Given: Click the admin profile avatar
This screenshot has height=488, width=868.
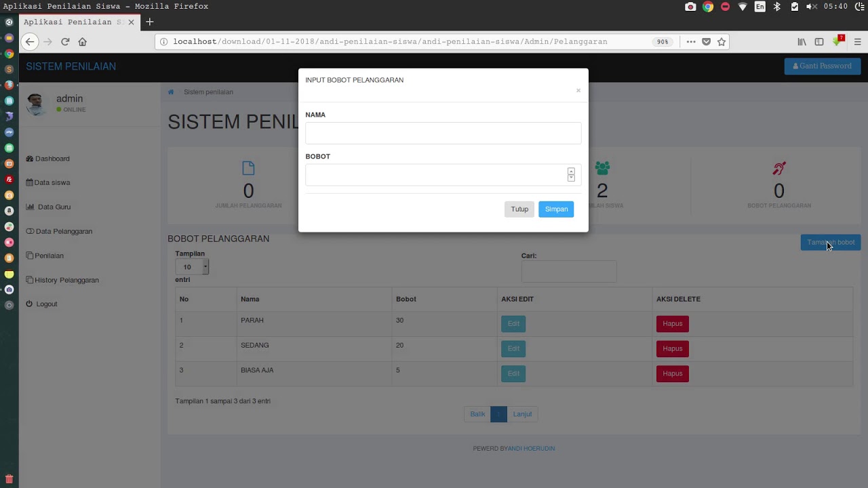Looking at the screenshot, I should [x=37, y=104].
